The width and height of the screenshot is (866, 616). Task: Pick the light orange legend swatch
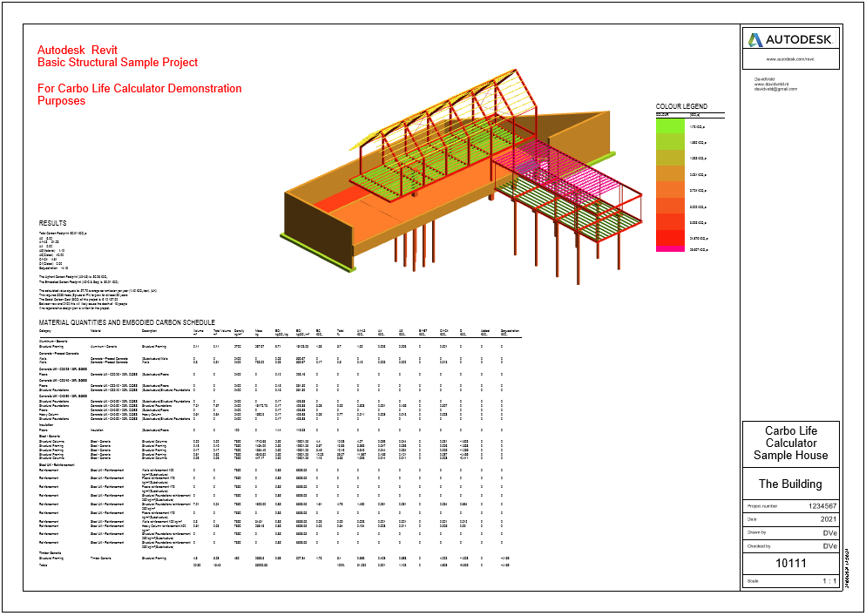670,191
